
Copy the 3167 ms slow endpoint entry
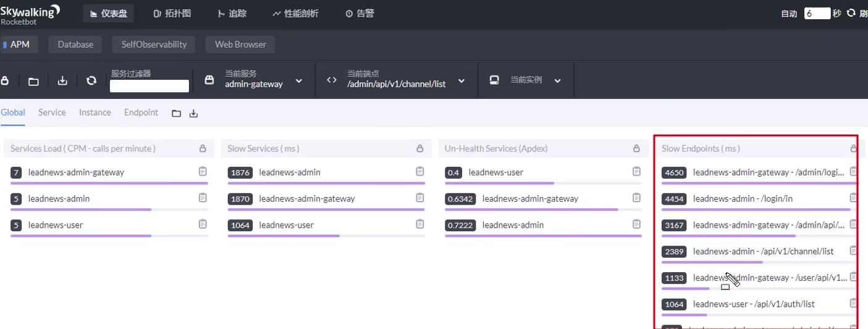(x=853, y=224)
